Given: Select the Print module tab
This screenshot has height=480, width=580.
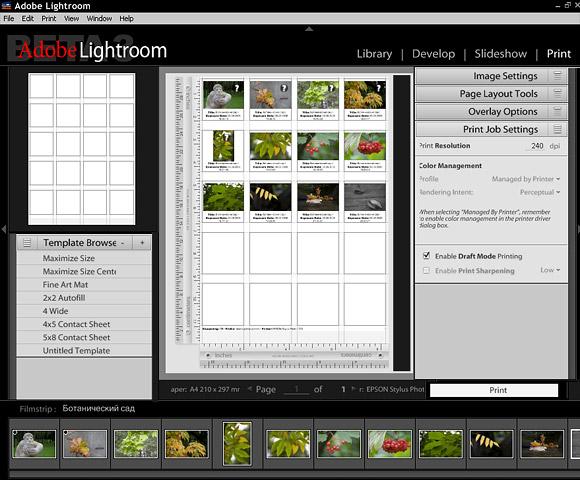Looking at the screenshot, I should pyautogui.click(x=559, y=54).
